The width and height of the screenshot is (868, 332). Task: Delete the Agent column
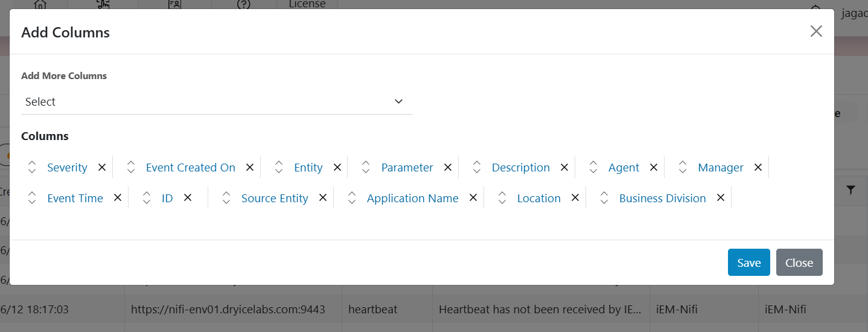click(654, 167)
